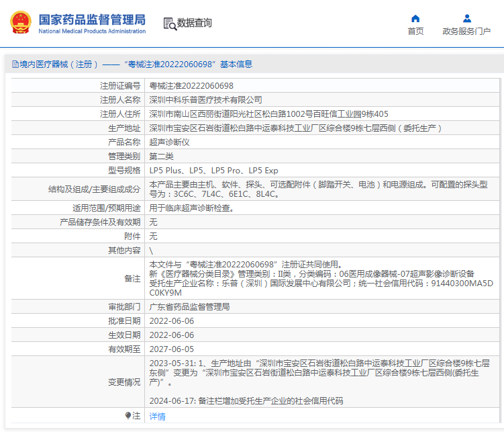Click the 变更情况 label
Viewport: 504px width, 432px height.
pyautogui.click(x=124, y=382)
